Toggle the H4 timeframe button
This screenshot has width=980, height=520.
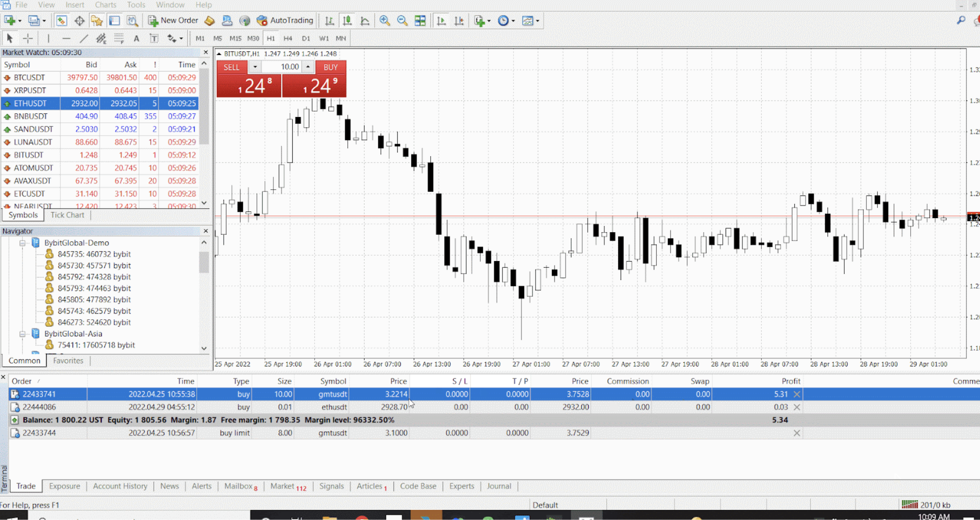(288, 38)
